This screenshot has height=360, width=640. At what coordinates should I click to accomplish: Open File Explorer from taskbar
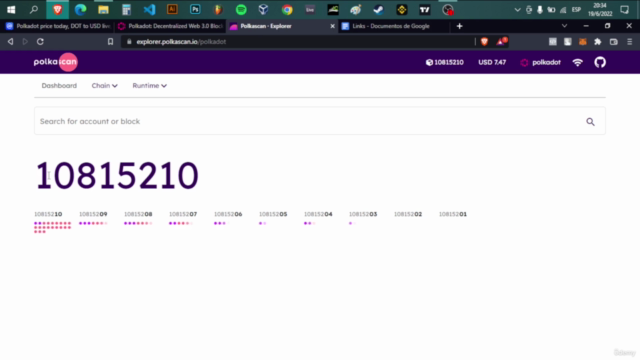(x=103, y=9)
